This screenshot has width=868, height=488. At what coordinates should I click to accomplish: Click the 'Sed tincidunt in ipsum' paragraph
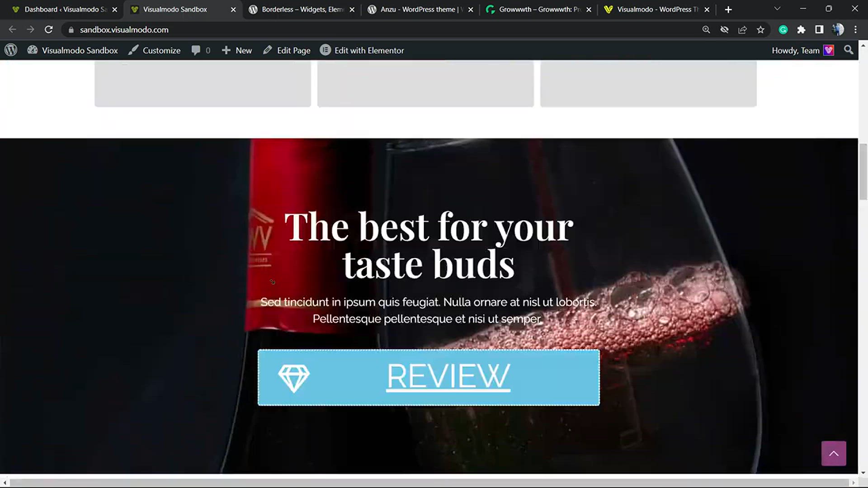pyautogui.click(x=428, y=310)
